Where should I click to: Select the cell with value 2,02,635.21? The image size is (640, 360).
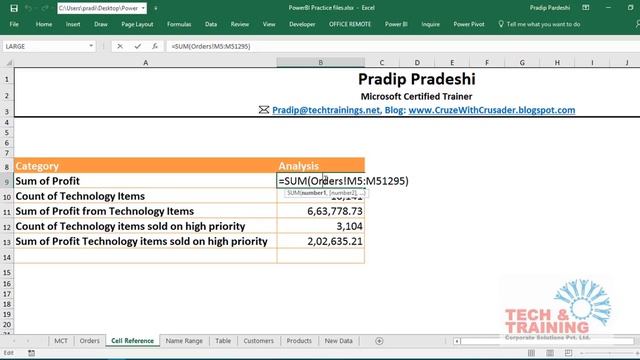tap(320, 241)
